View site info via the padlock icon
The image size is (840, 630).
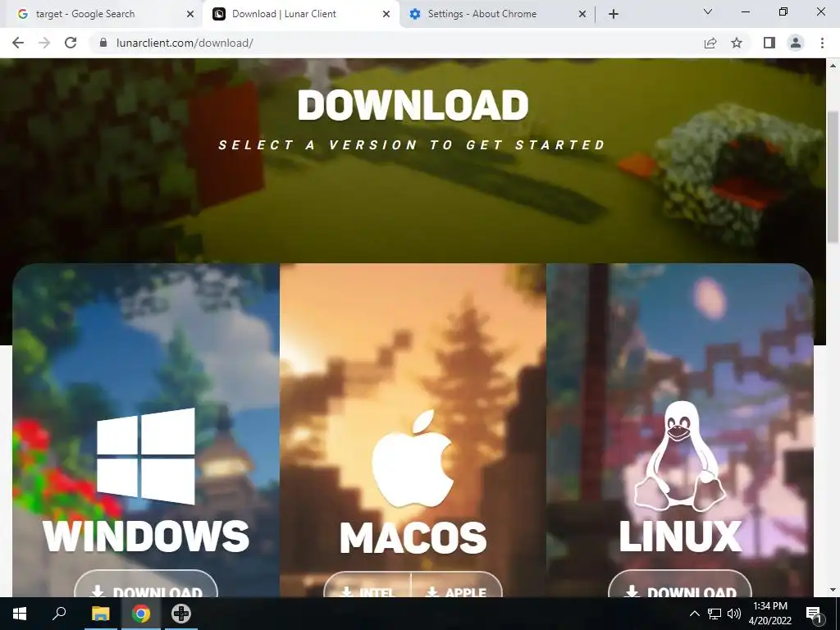103,43
